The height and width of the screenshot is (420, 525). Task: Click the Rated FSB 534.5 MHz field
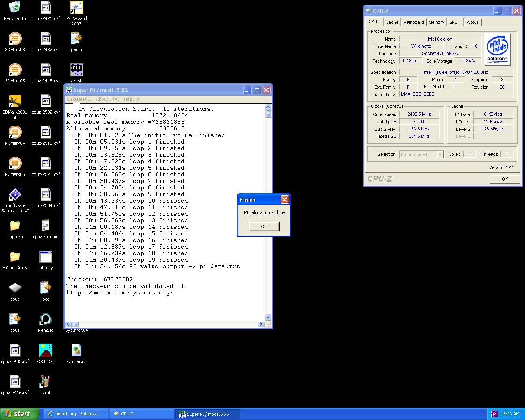click(x=419, y=136)
